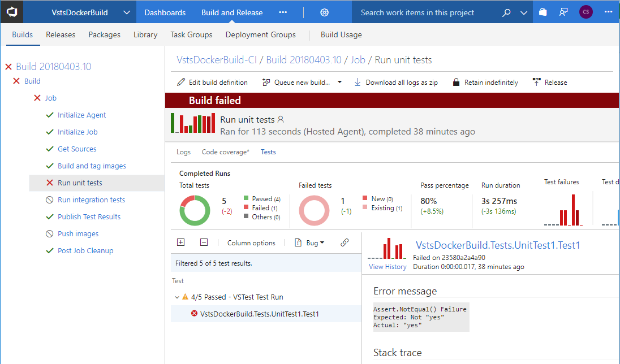This screenshot has height=364, width=620.
Task: Open the Publish Test Results step
Action: [89, 217]
